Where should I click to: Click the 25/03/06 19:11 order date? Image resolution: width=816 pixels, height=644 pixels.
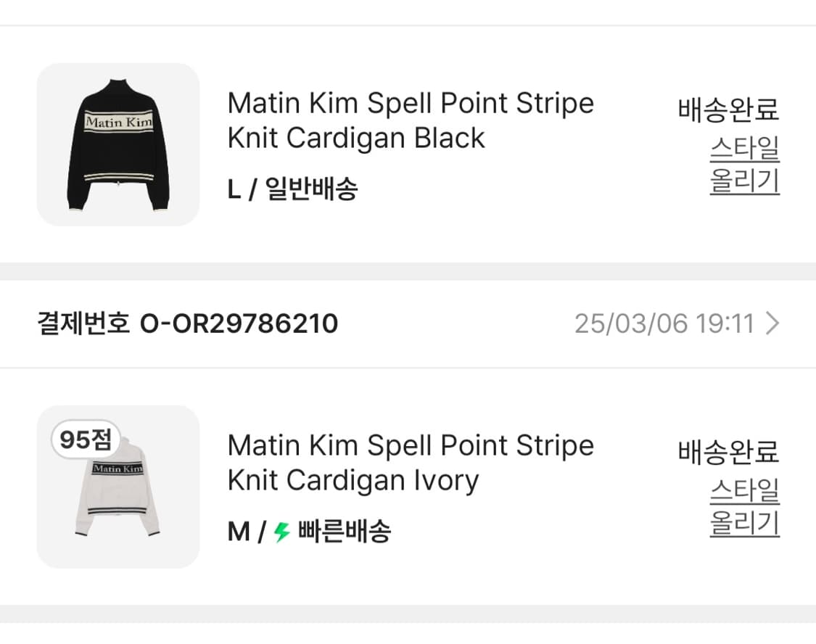664,323
